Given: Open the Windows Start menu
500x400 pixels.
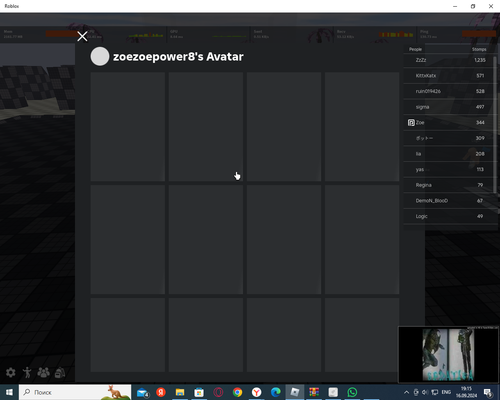Looking at the screenshot, I should click(x=9, y=392).
